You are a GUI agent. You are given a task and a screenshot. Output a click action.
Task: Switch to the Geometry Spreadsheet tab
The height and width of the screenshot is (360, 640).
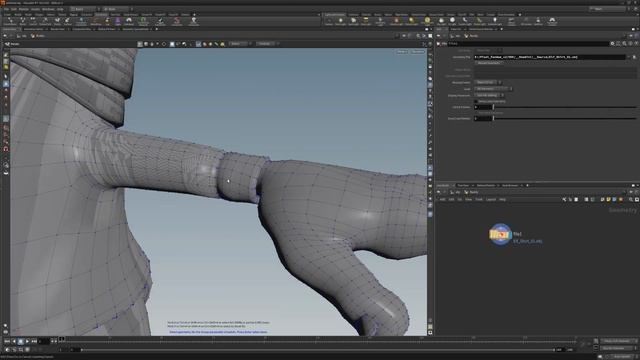tap(136, 29)
